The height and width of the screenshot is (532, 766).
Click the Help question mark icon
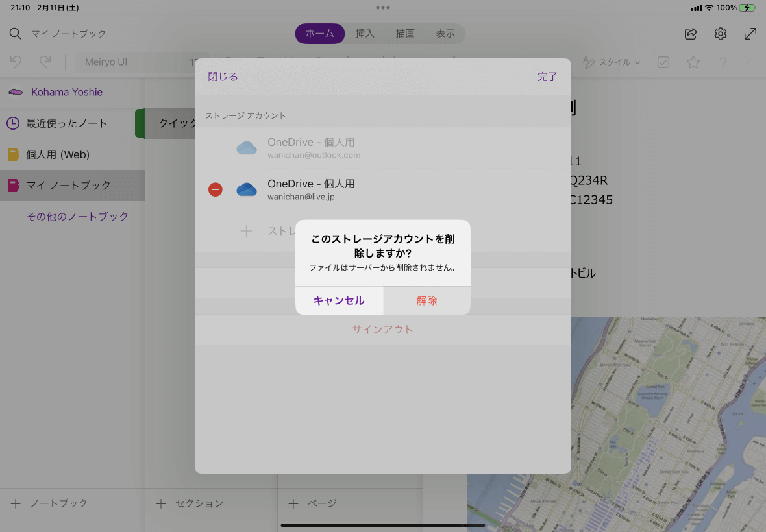point(724,62)
